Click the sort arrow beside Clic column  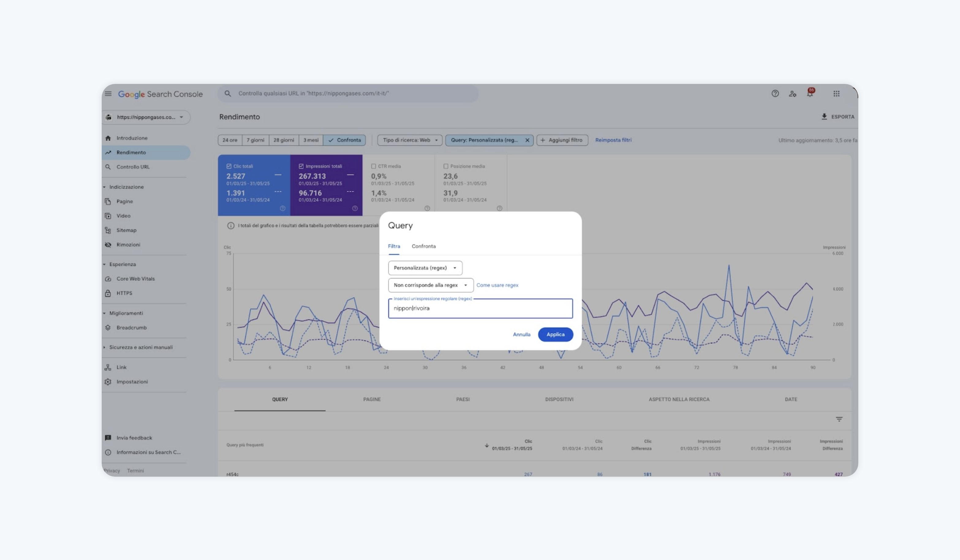486,445
